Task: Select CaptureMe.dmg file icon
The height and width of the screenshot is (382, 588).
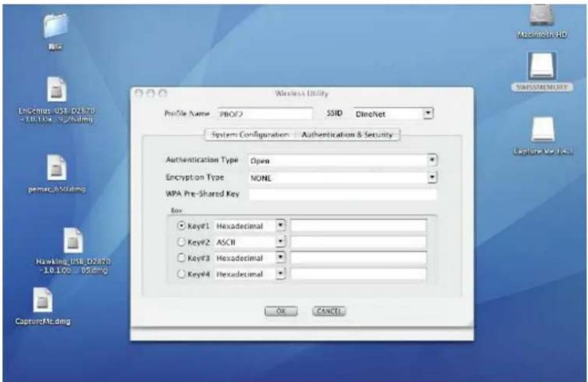Action: click(x=42, y=300)
